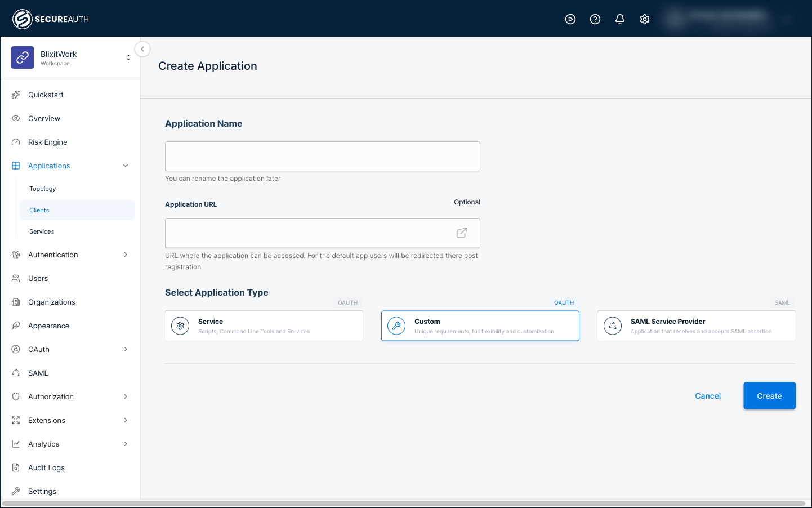The image size is (812, 508).
Task: Click the BlixitWork workspace link icon
Action: [x=23, y=57]
